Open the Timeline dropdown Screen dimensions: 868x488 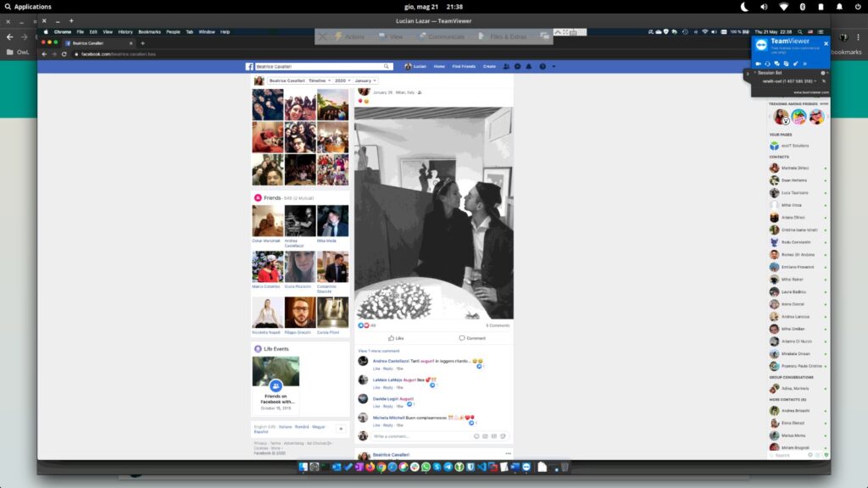coord(320,80)
